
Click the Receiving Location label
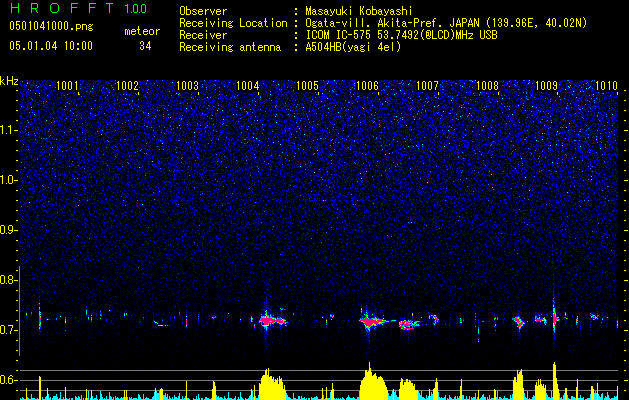tap(233, 23)
